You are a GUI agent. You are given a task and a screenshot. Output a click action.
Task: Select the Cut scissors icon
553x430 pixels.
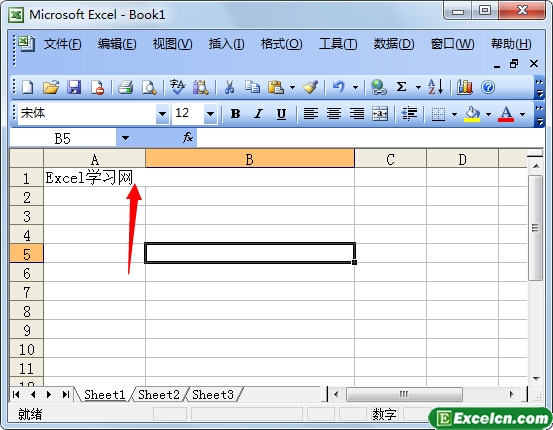(229, 87)
